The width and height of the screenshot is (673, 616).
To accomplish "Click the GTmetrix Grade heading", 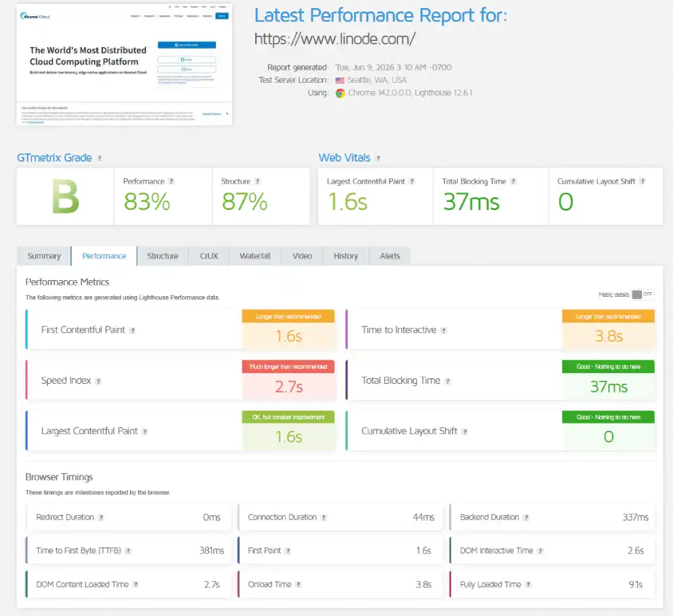I will click(x=55, y=158).
